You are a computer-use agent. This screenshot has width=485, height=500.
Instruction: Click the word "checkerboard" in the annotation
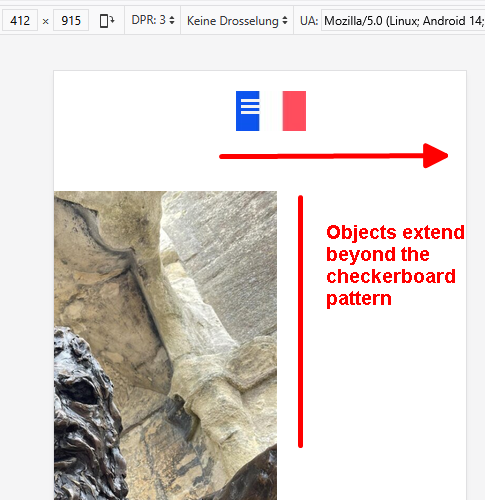pos(391,276)
